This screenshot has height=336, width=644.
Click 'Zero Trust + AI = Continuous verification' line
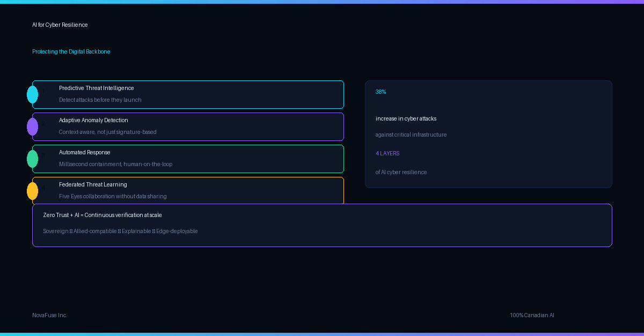(x=103, y=215)
